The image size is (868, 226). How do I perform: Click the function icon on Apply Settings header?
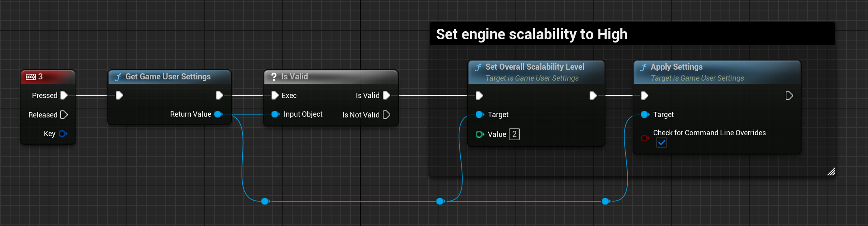(x=644, y=67)
